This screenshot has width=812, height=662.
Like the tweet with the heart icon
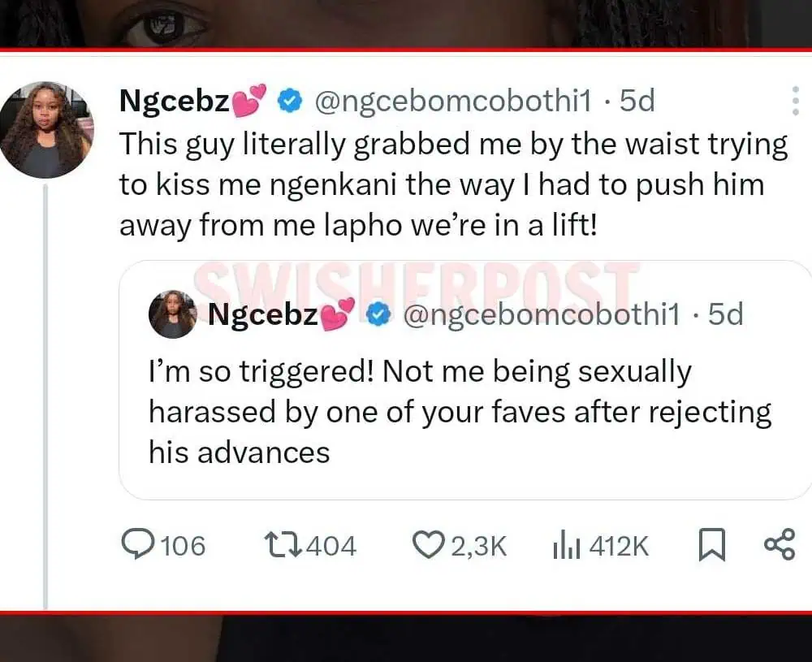pos(428,545)
